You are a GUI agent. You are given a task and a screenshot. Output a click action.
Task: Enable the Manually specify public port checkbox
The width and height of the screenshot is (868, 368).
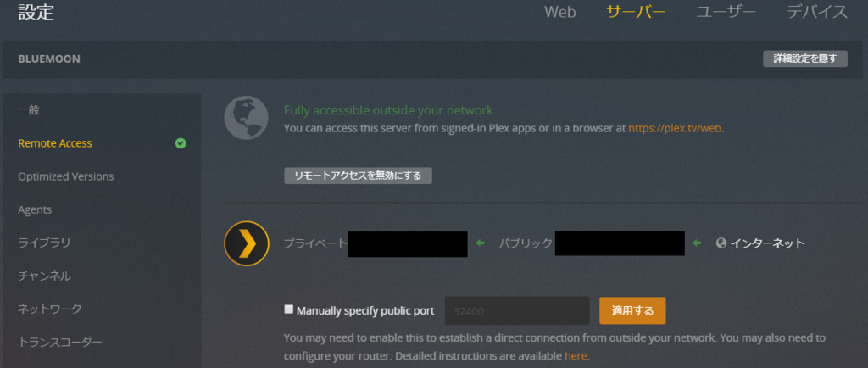click(289, 309)
